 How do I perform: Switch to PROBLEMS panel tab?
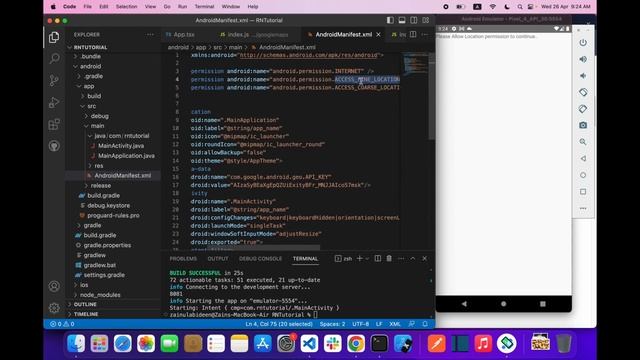pyautogui.click(x=183, y=259)
